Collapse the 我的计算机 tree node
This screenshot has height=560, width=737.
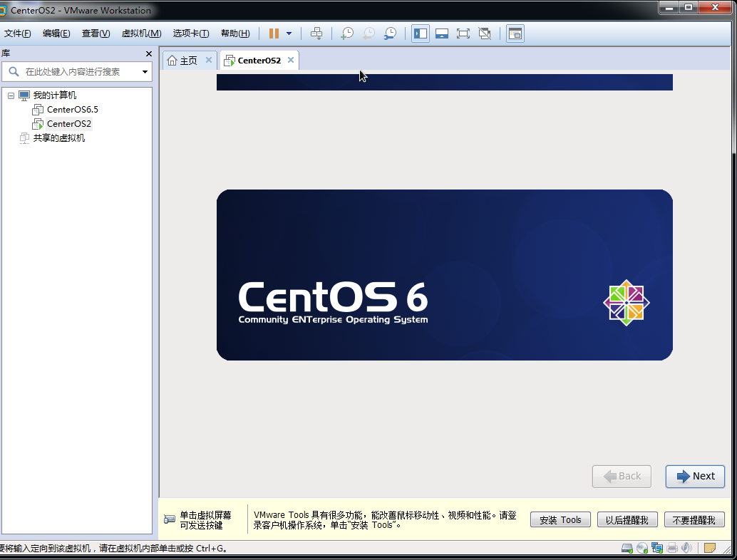(11, 95)
